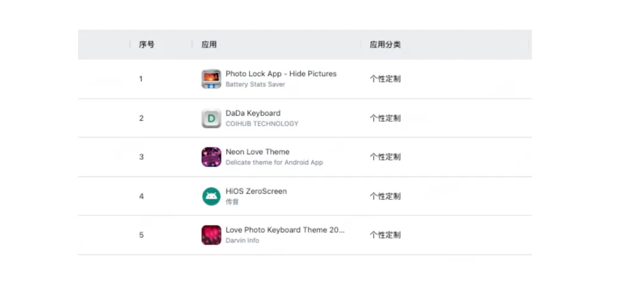
Task: Open the Neon Love Theme icon
Action: tap(211, 157)
